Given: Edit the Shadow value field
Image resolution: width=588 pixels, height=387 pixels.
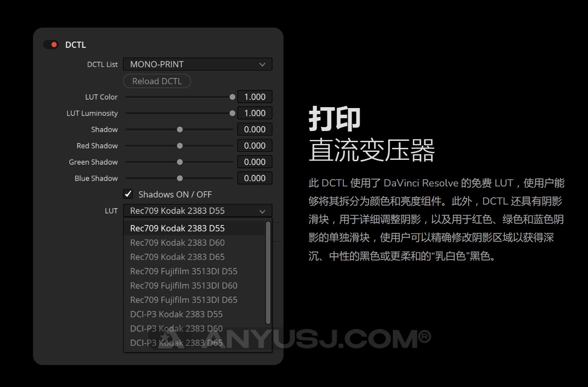Looking at the screenshot, I should point(255,129).
